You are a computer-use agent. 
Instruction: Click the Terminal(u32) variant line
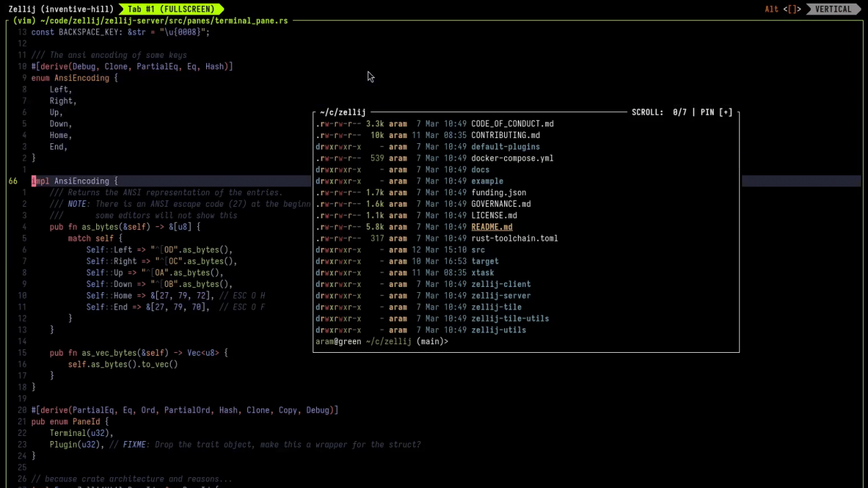(82, 433)
